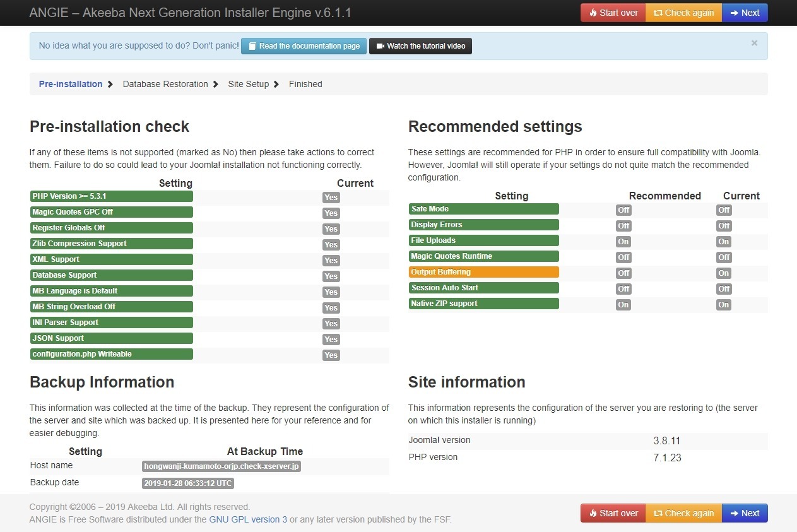797x532 pixels.
Task: Click the Start over button in the footer
Action: click(613, 513)
